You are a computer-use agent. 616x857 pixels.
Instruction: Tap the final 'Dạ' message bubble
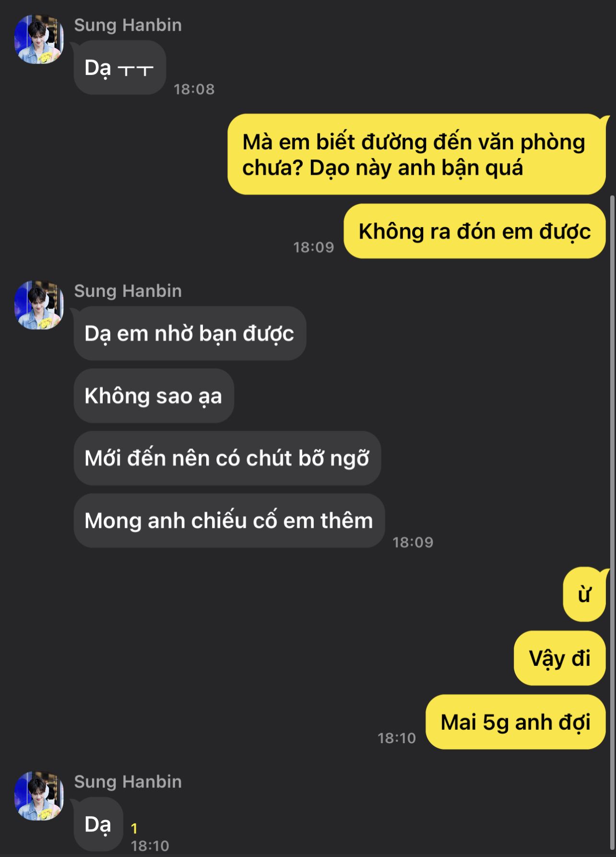pyautogui.click(x=98, y=825)
